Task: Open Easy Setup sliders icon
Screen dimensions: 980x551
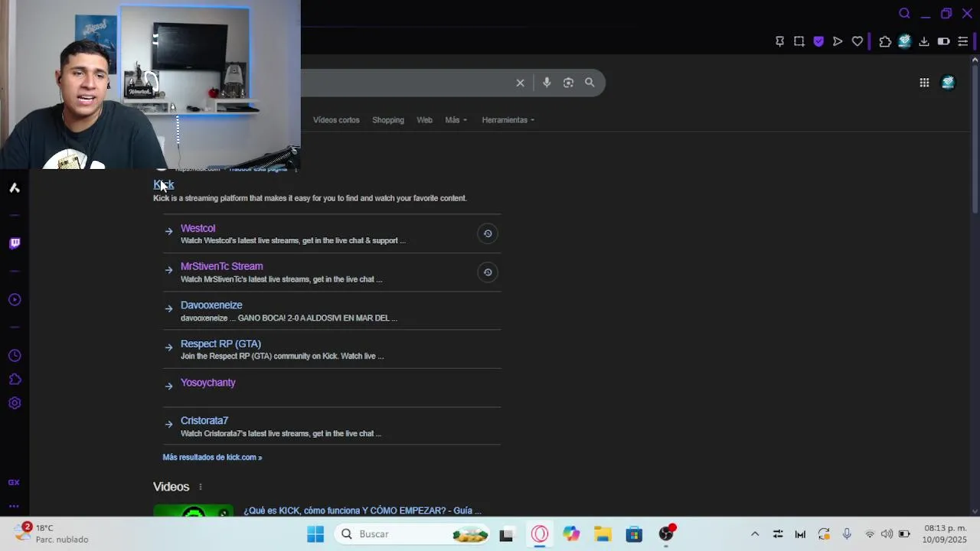Action: (963, 41)
